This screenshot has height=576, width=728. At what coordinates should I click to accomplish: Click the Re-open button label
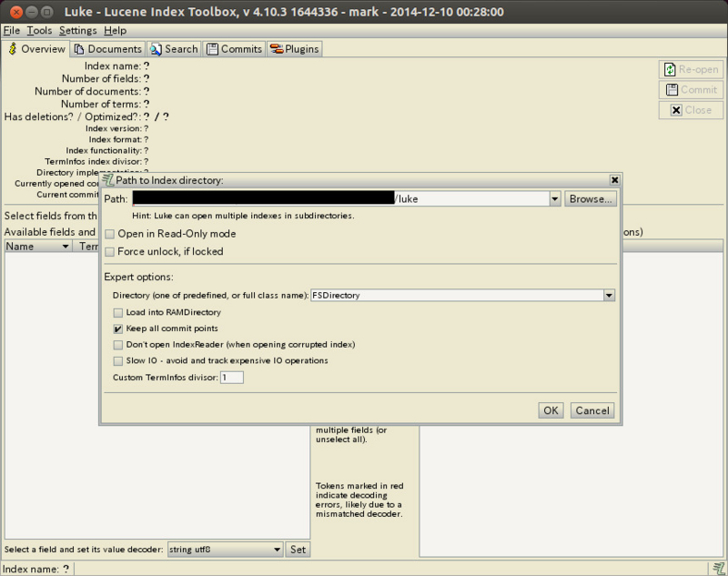698,70
